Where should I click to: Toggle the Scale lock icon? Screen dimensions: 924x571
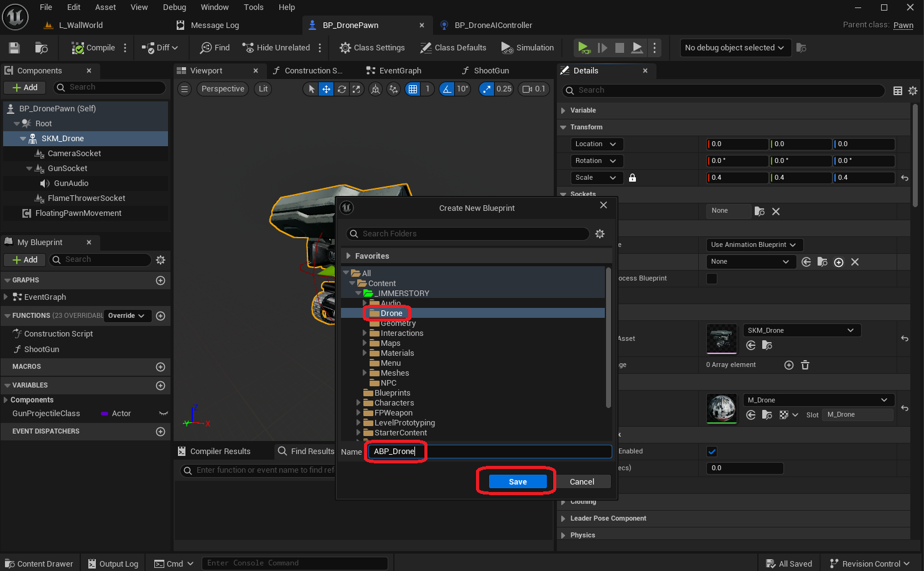click(x=633, y=178)
